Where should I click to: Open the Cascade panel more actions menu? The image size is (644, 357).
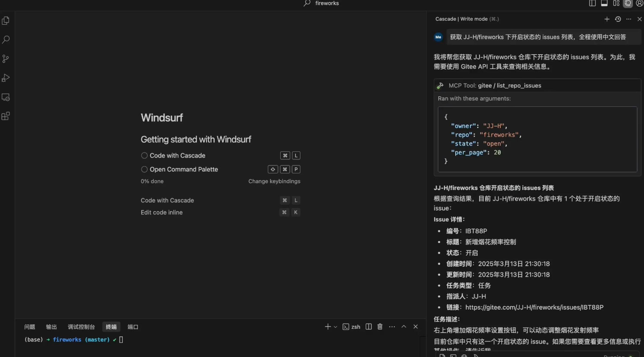point(629,19)
